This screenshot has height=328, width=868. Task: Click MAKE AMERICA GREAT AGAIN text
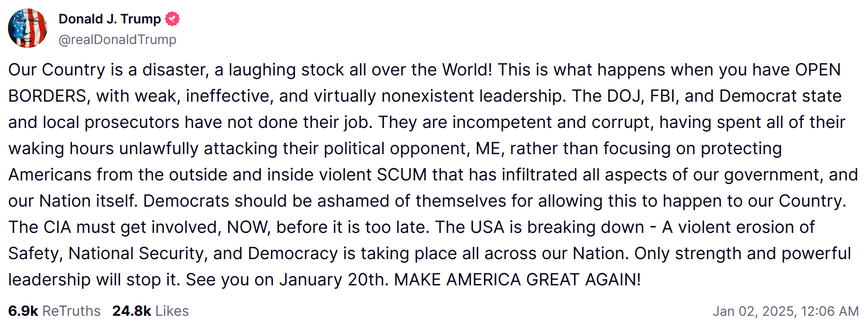(517, 280)
